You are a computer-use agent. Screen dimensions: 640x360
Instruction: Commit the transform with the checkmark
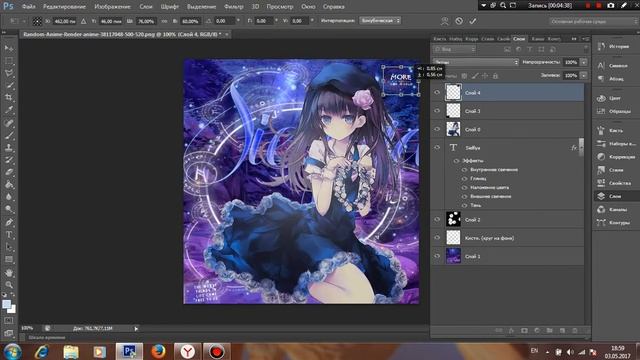click(473, 21)
